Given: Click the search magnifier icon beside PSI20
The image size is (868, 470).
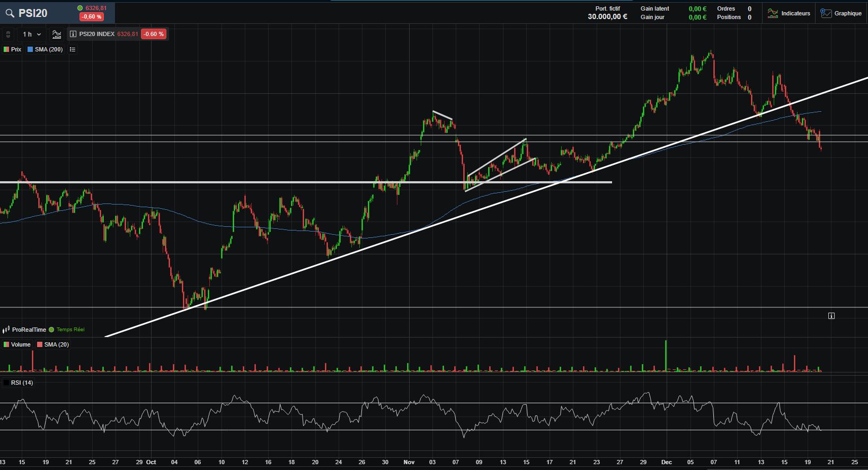Looking at the screenshot, I should coord(10,13).
